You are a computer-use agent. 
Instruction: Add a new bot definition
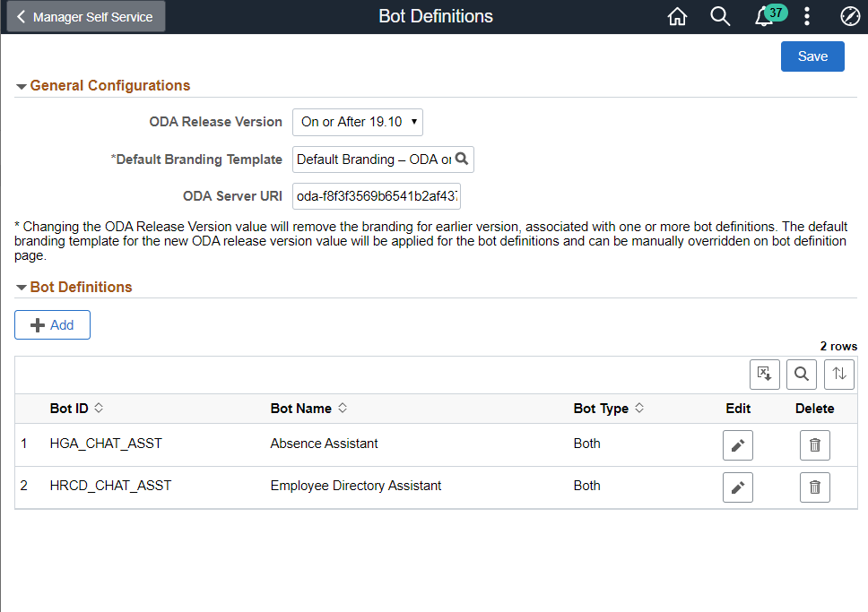(53, 324)
